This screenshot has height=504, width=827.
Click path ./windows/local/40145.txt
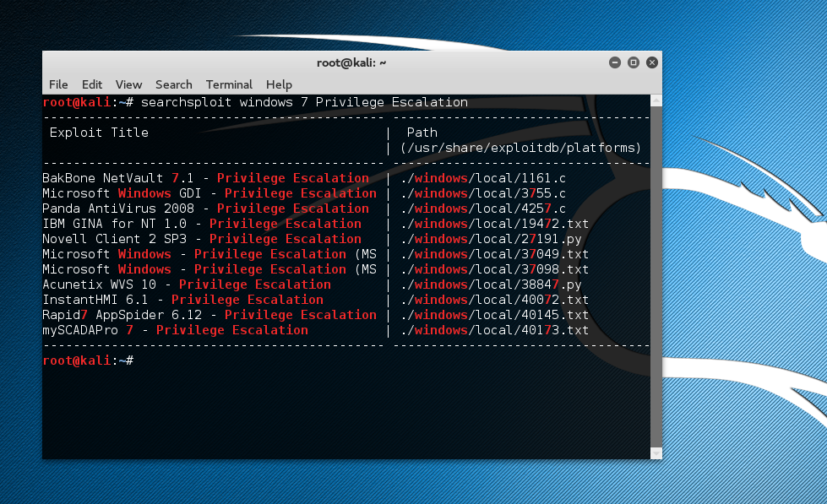click(494, 315)
